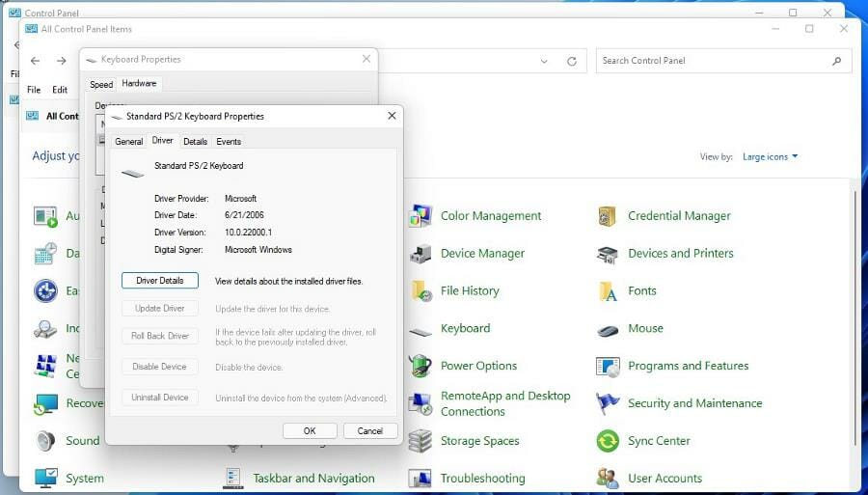Click the 10.0.22000.1 driver version value
Screen dimensions: 868x495
(x=248, y=233)
